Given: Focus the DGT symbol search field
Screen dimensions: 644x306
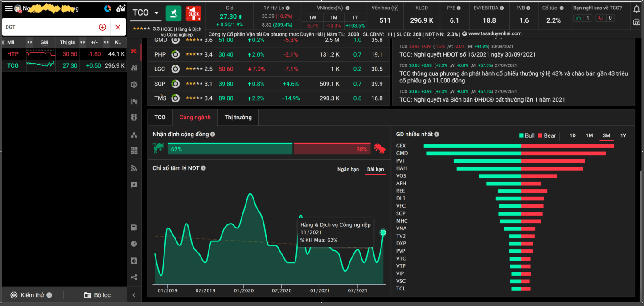Looking at the screenshot, I should (50, 27).
